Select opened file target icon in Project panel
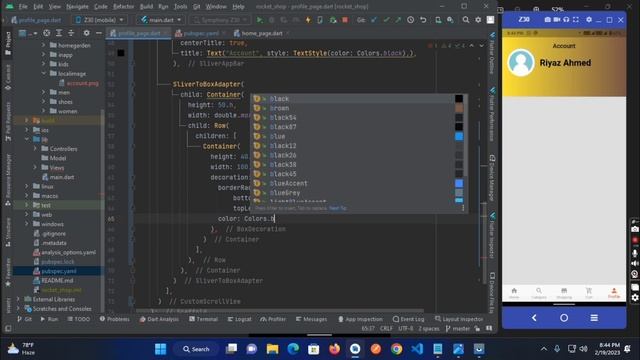The height and width of the screenshot is (360, 640). click(x=47, y=33)
